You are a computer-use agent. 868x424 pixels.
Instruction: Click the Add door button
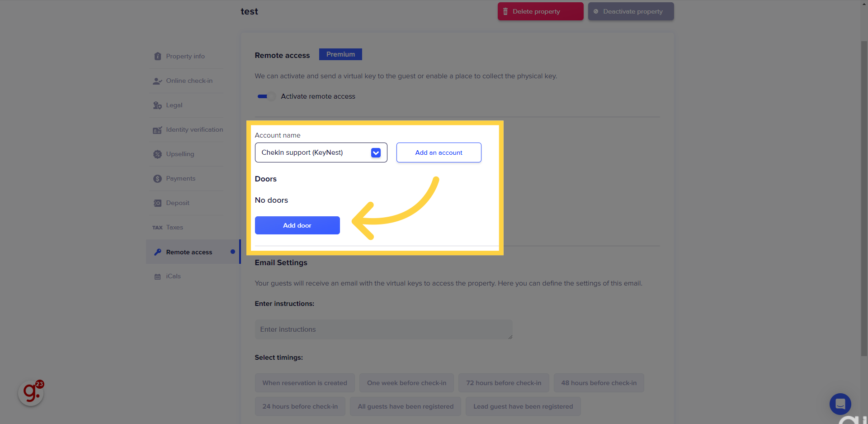297,225
